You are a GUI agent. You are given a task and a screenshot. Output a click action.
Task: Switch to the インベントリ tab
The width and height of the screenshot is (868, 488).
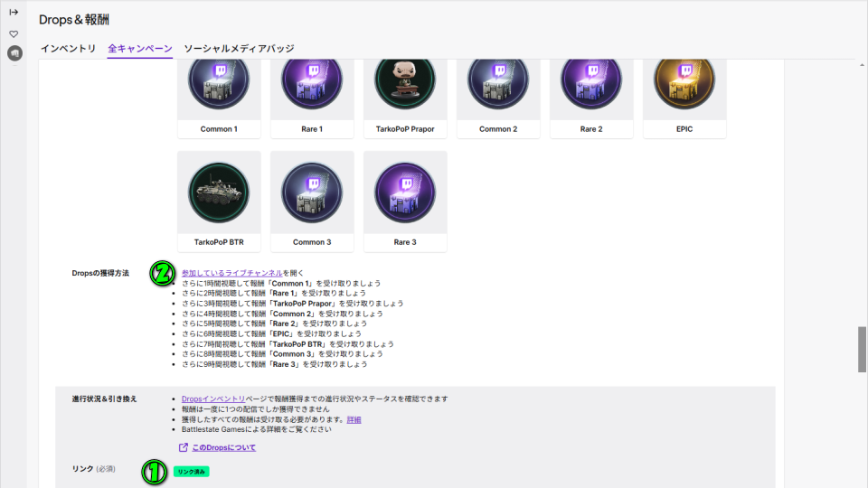coord(68,49)
